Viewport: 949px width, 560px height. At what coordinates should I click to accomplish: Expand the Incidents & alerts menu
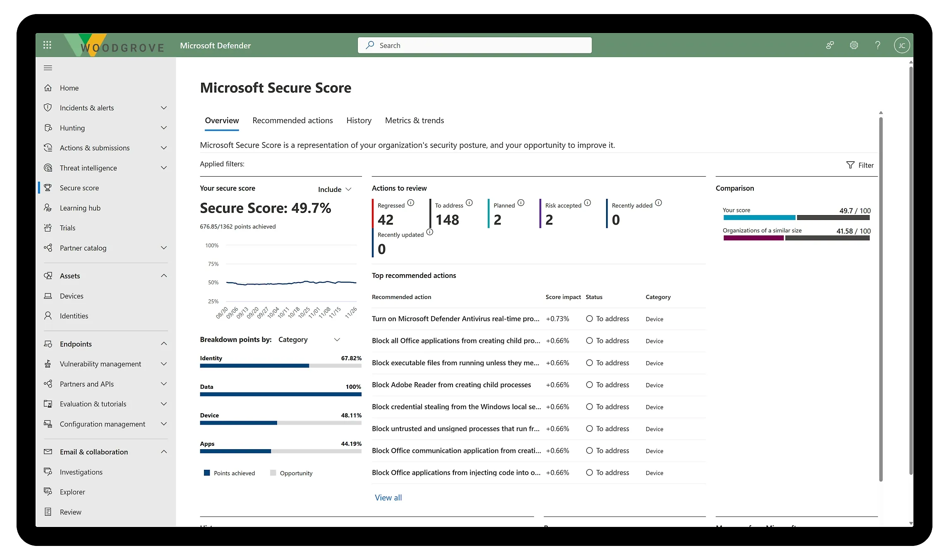(x=164, y=108)
